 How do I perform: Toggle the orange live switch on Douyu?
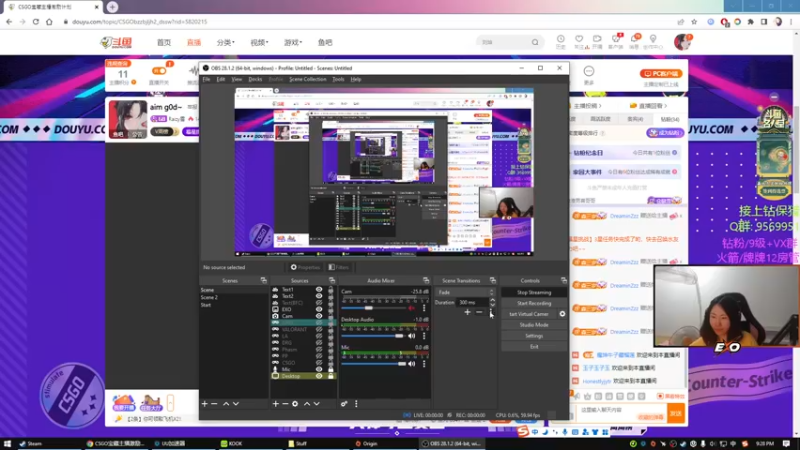tap(159, 71)
